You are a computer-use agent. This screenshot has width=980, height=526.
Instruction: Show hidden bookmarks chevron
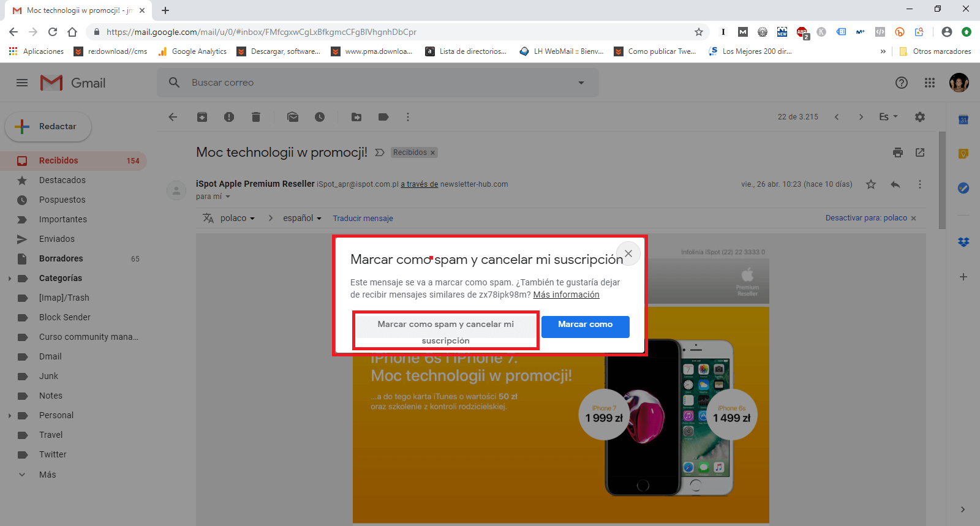[883, 51]
